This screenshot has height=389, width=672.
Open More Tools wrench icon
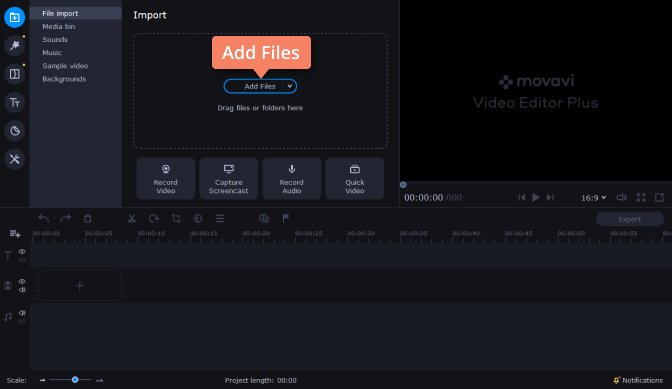coord(15,159)
